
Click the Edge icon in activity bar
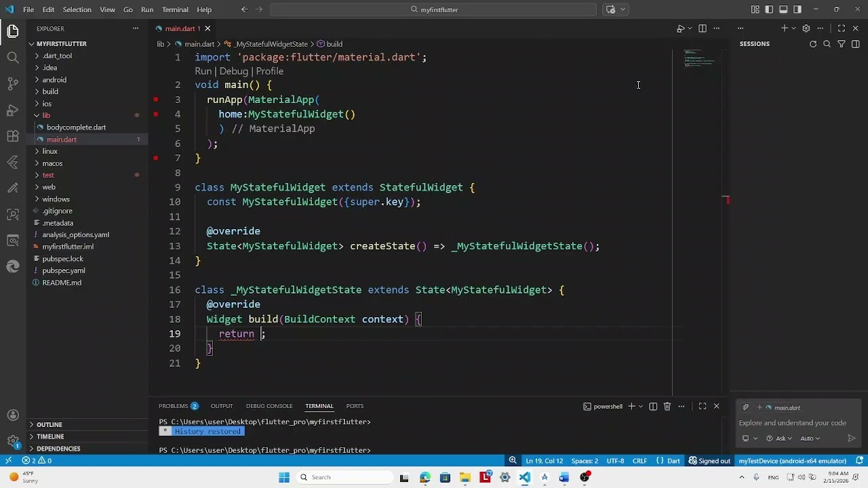coord(13,266)
